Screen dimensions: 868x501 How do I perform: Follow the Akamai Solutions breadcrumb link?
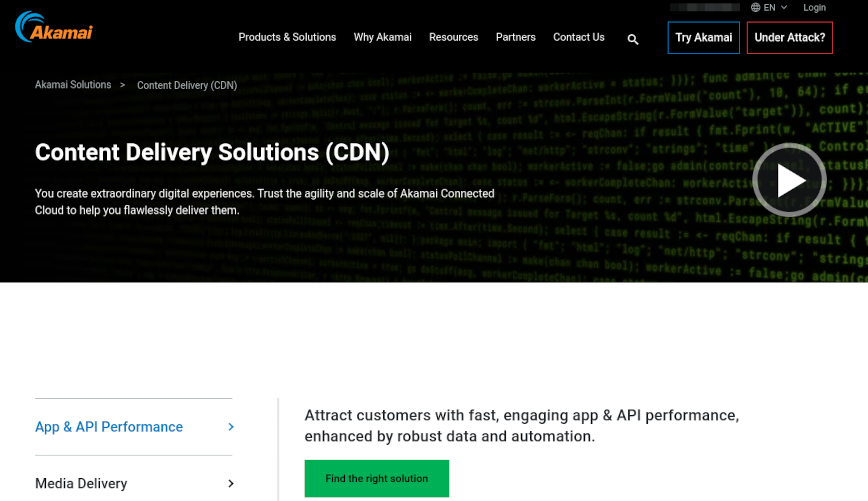click(x=73, y=85)
